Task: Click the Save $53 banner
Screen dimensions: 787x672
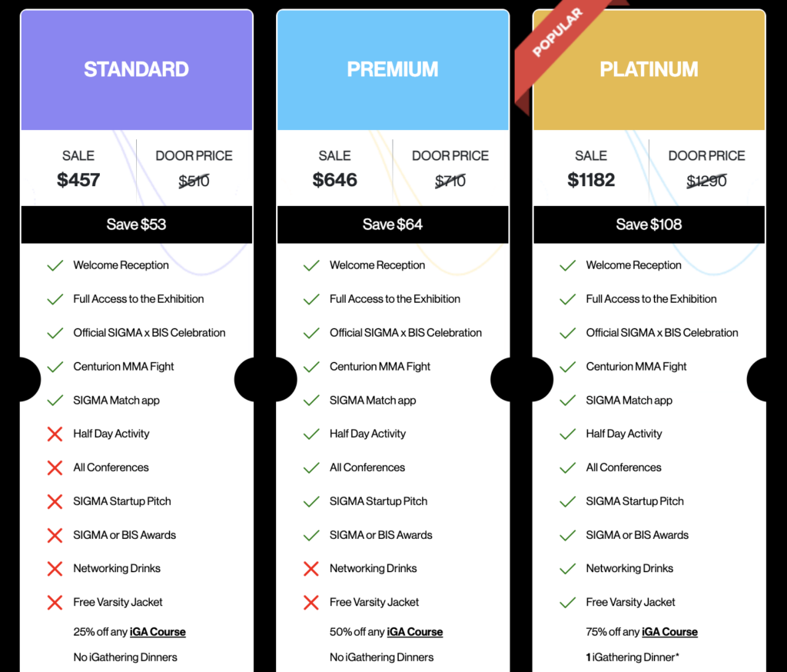Action: [137, 225]
